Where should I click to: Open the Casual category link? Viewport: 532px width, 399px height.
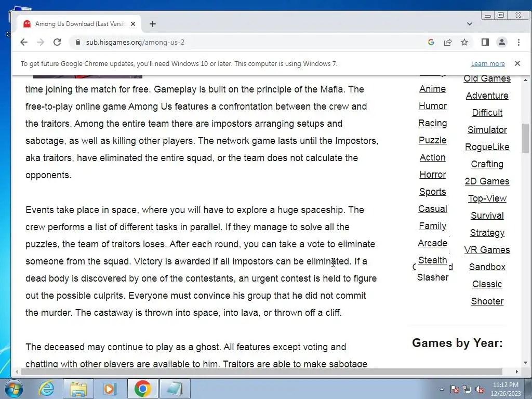point(433,209)
